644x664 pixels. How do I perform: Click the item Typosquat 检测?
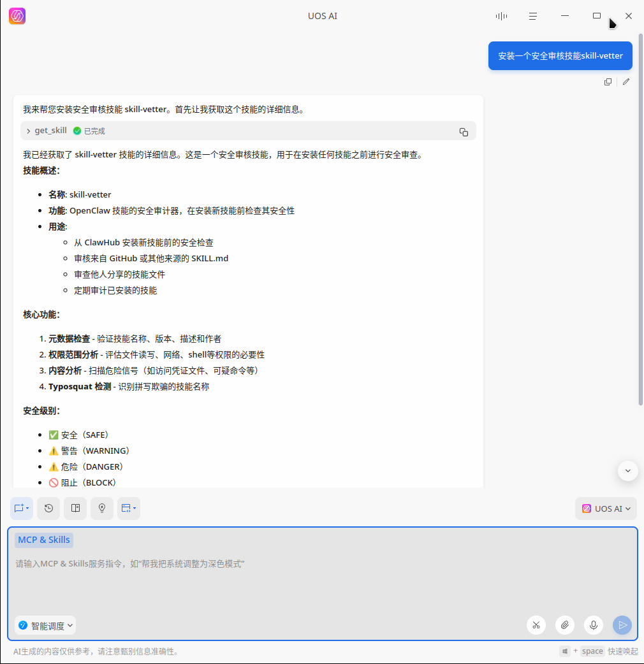point(80,387)
